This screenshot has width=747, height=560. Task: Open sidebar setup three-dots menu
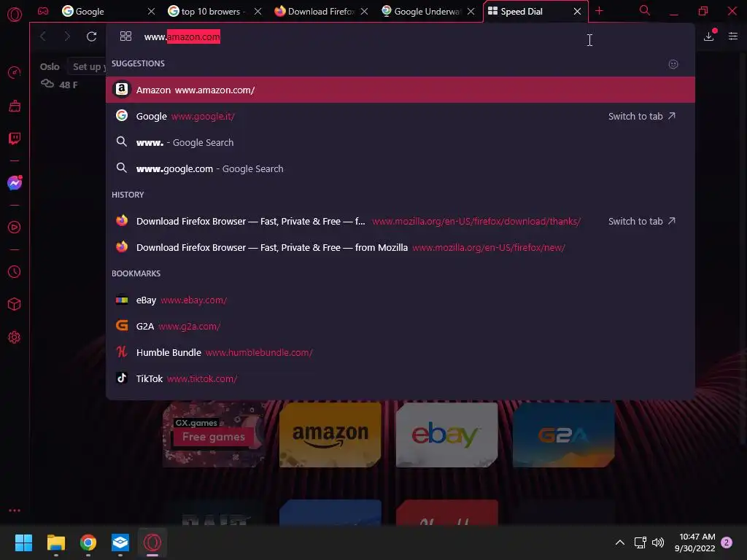(15, 510)
